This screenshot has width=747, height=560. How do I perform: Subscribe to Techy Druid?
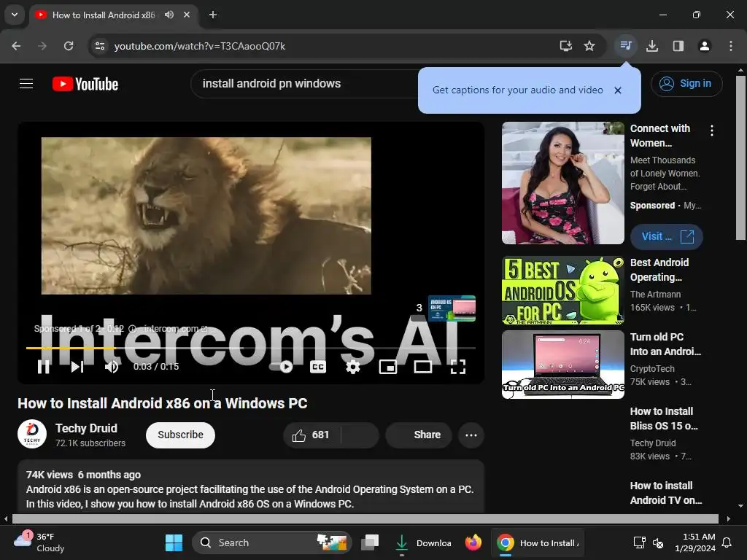coord(181,435)
